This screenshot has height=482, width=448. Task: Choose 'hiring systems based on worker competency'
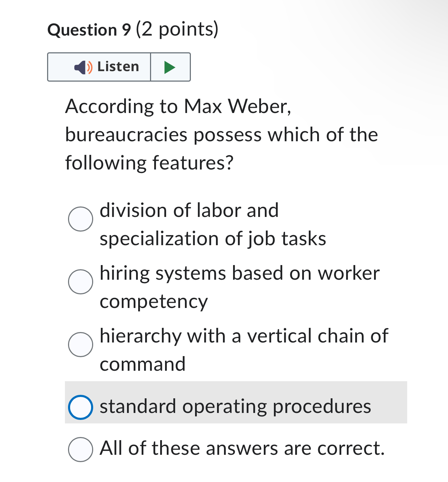point(81,282)
